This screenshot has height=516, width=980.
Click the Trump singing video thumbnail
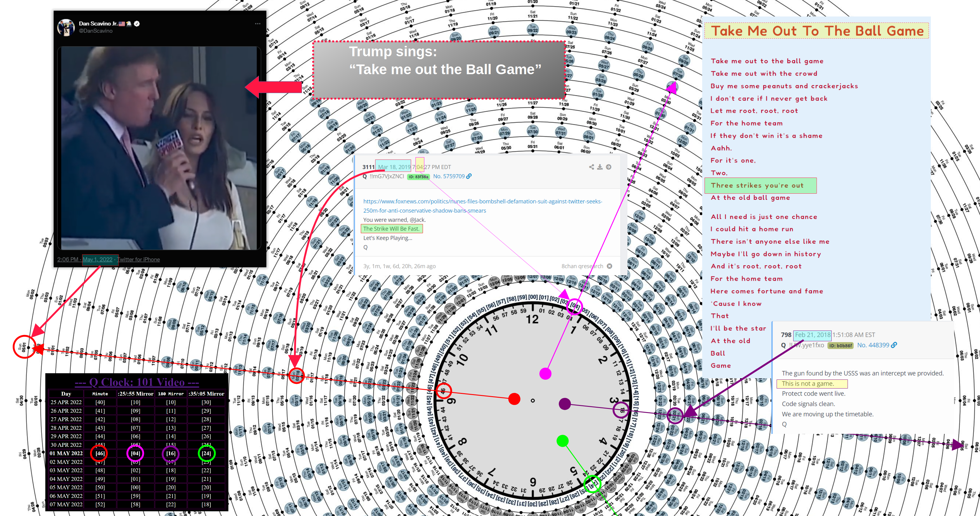[x=159, y=148]
